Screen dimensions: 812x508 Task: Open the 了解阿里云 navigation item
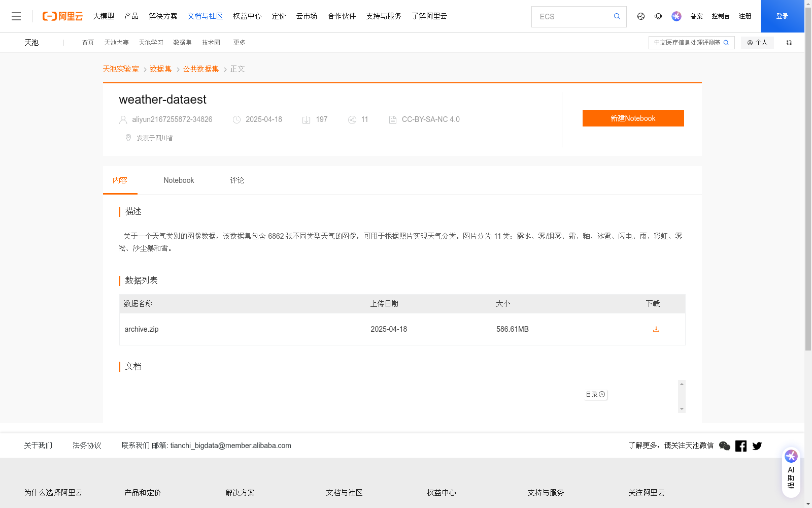pos(429,16)
